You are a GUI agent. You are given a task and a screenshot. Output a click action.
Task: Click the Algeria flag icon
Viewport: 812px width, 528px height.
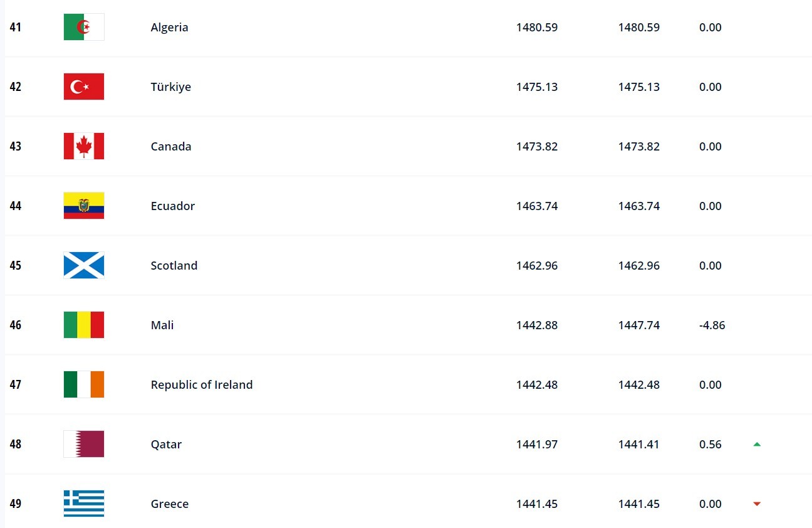tap(84, 27)
